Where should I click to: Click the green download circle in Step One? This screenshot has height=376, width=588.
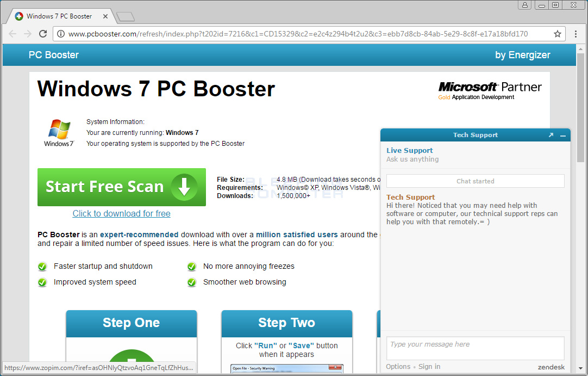pos(132,361)
